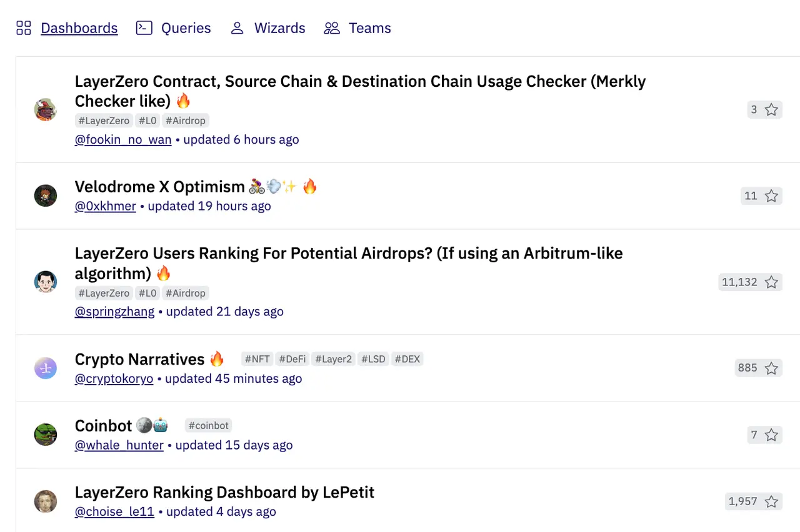The width and height of the screenshot is (800, 532).
Task: Select the Queries terminal icon
Action: coord(144,27)
